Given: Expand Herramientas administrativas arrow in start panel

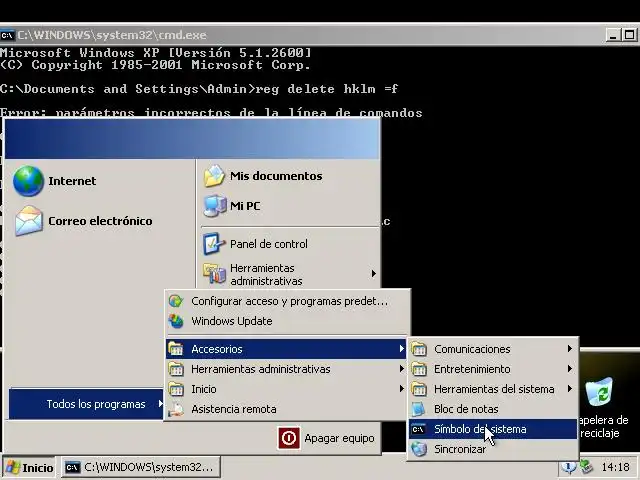Looking at the screenshot, I should click(373, 273).
